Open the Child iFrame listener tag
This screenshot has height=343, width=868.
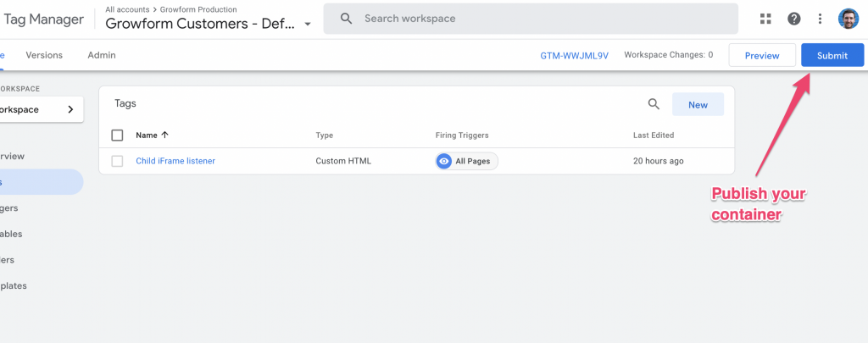[175, 161]
